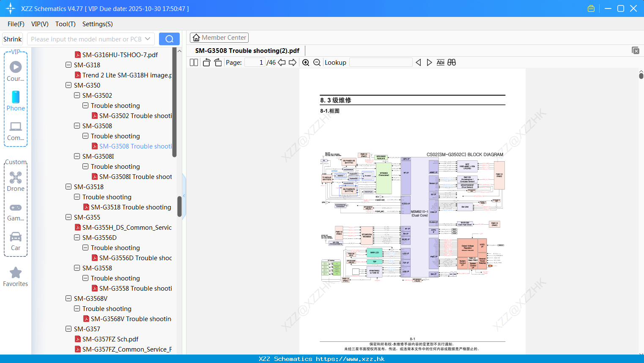The image size is (644, 363).
Task: Open Favorites star icon
Action: (16, 277)
